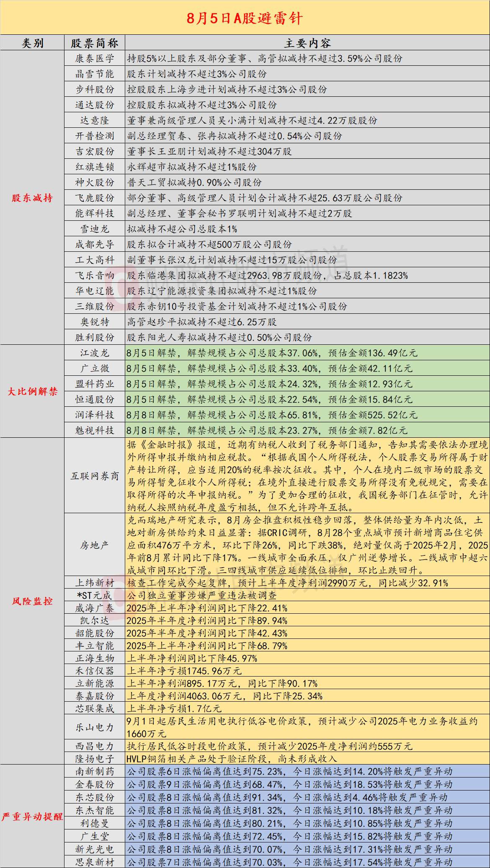Select stock name 上纬新材
This screenshot has height=868, width=490.
[95, 583]
